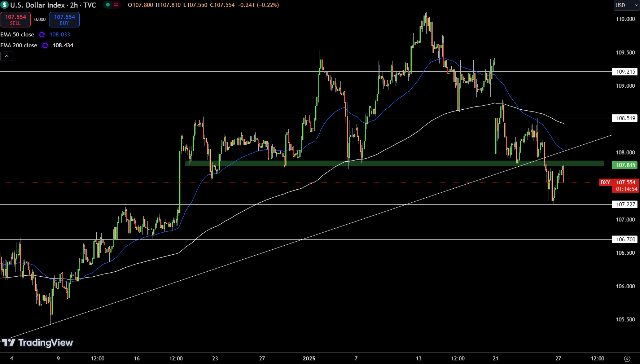Select the green support zone rectangle
This screenshot has width=640, height=364.
[x=394, y=163]
